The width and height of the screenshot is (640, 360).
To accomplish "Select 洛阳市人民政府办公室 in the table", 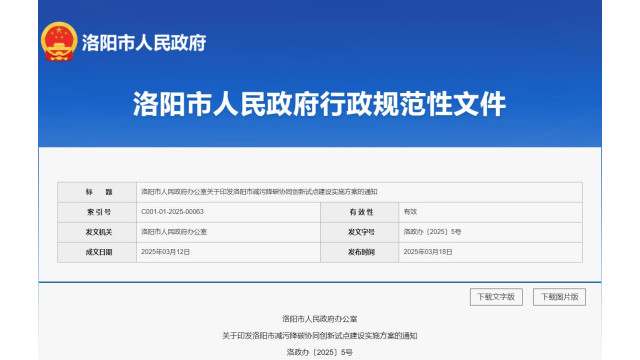I will [x=174, y=232].
